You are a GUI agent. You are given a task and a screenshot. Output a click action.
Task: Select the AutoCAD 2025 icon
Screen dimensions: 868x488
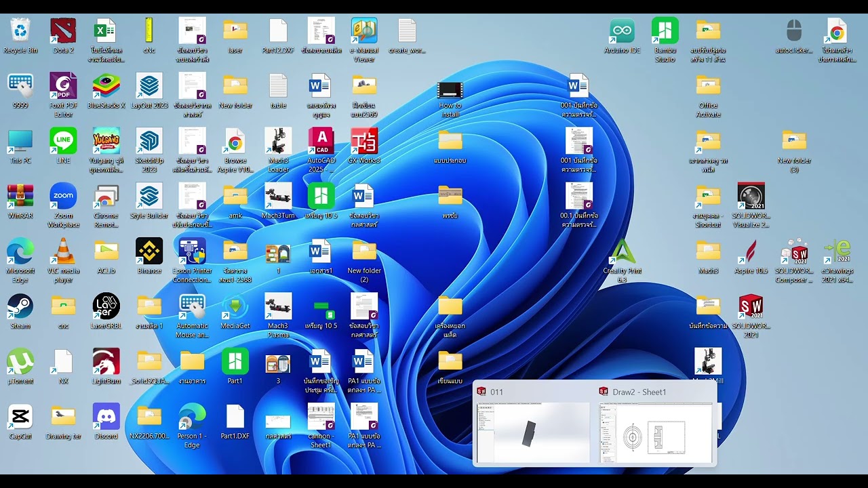pyautogui.click(x=321, y=150)
